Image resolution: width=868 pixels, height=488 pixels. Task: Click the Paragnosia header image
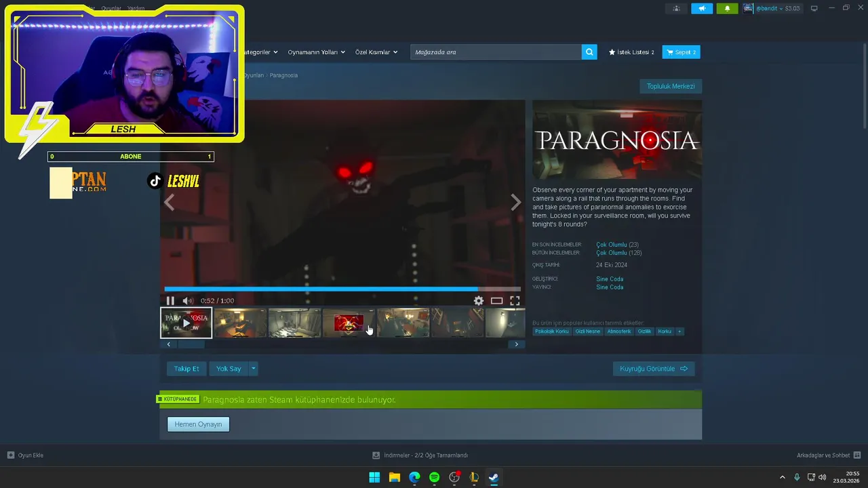(x=617, y=140)
